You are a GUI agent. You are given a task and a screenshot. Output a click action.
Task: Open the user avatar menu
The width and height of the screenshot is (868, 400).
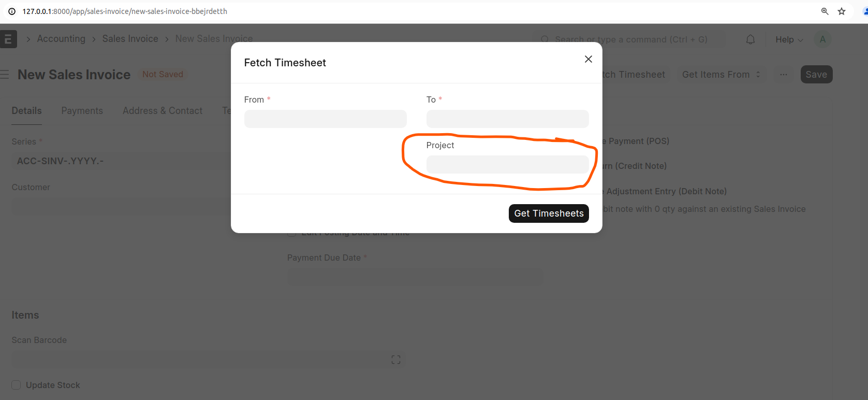[822, 39]
